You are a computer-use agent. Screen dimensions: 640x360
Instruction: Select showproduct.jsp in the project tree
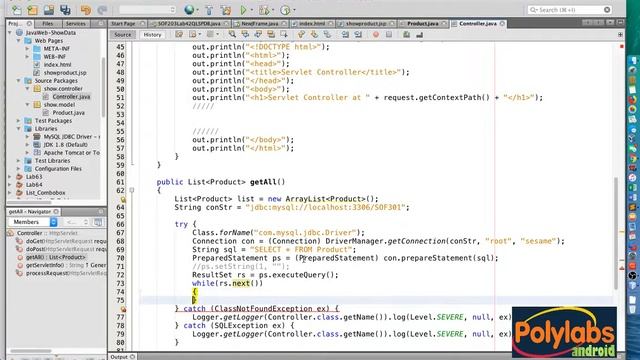click(x=65, y=73)
